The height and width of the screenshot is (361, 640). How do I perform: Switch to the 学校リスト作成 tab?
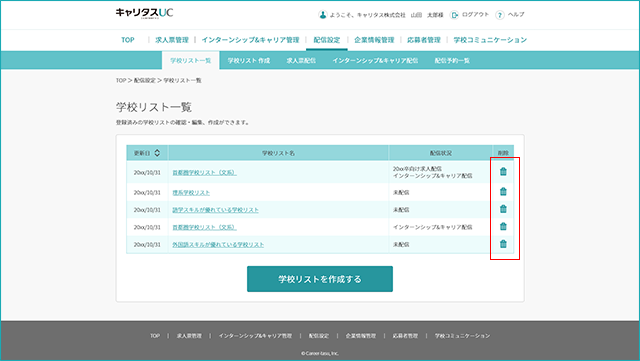click(x=249, y=60)
